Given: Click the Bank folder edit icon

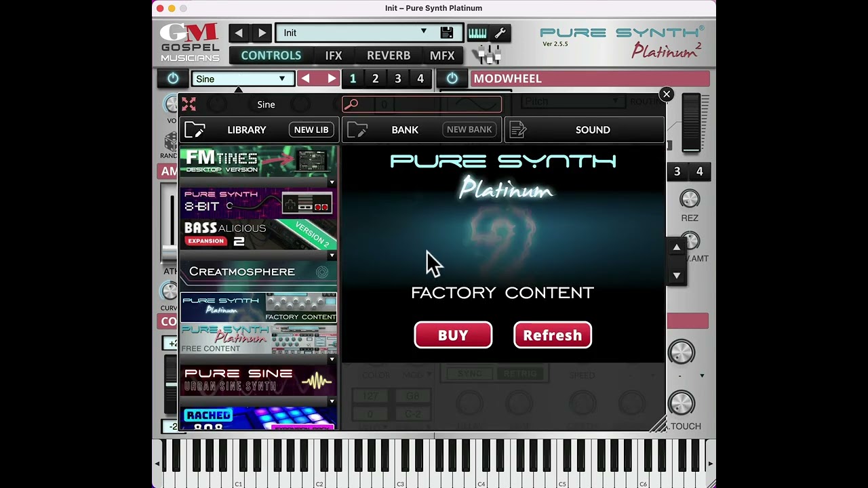Looking at the screenshot, I should (x=357, y=129).
